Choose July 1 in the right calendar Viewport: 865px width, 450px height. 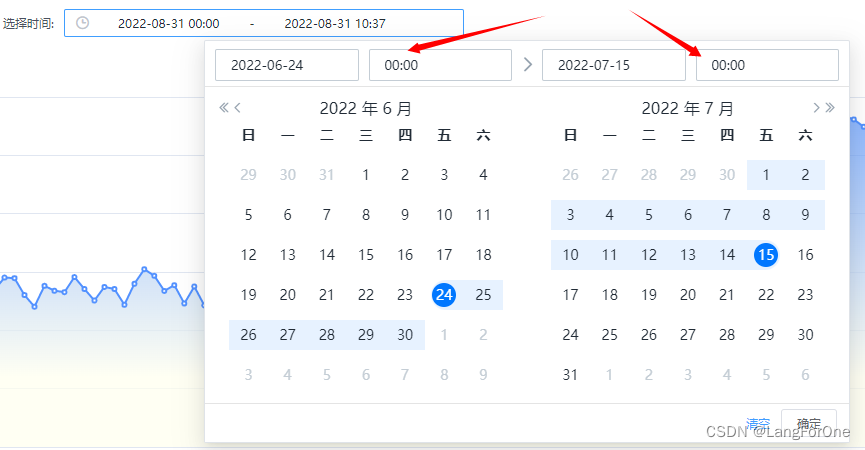[x=766, y=175]
